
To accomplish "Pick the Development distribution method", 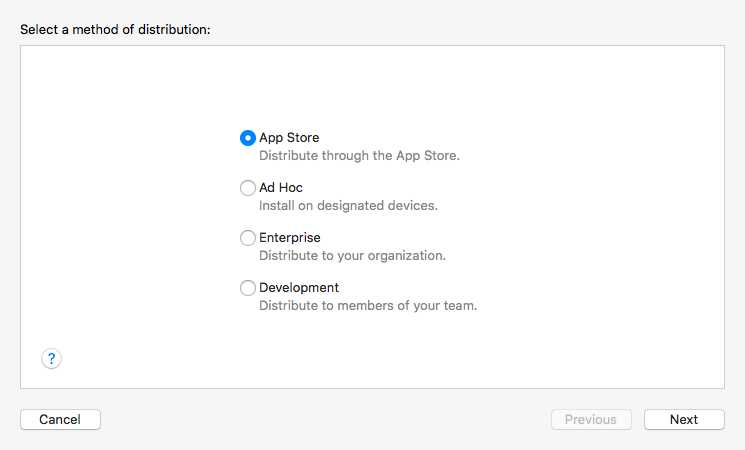I will (x=248, y=287).
